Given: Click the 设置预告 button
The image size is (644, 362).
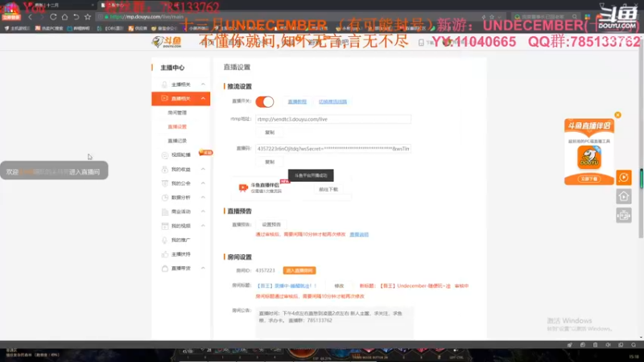Looking at the screenshot, I should (x=271, y=224).
